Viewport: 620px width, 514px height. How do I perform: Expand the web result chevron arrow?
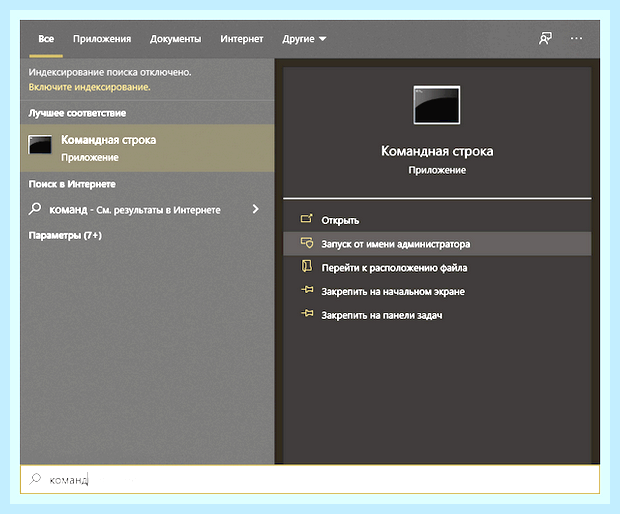tap(255, 209)
